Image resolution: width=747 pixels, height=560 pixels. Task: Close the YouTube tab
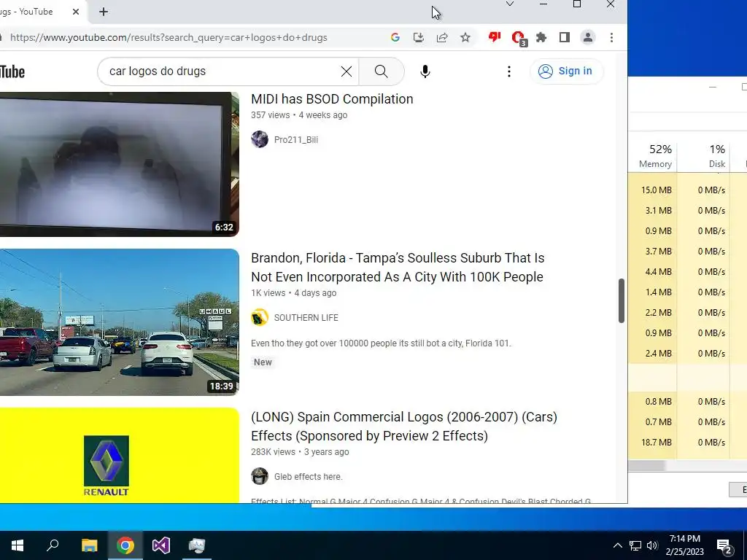coord(76,12)
